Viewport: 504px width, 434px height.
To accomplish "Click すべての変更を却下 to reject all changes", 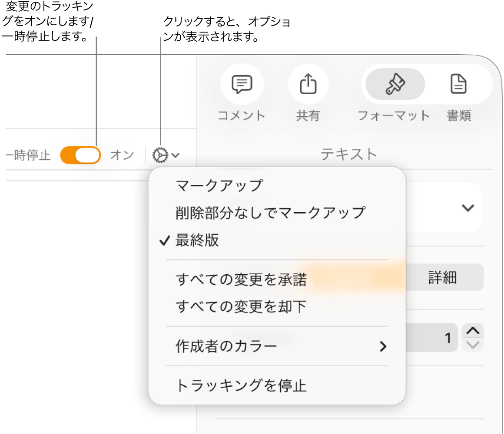I will (x=242, y=307).
